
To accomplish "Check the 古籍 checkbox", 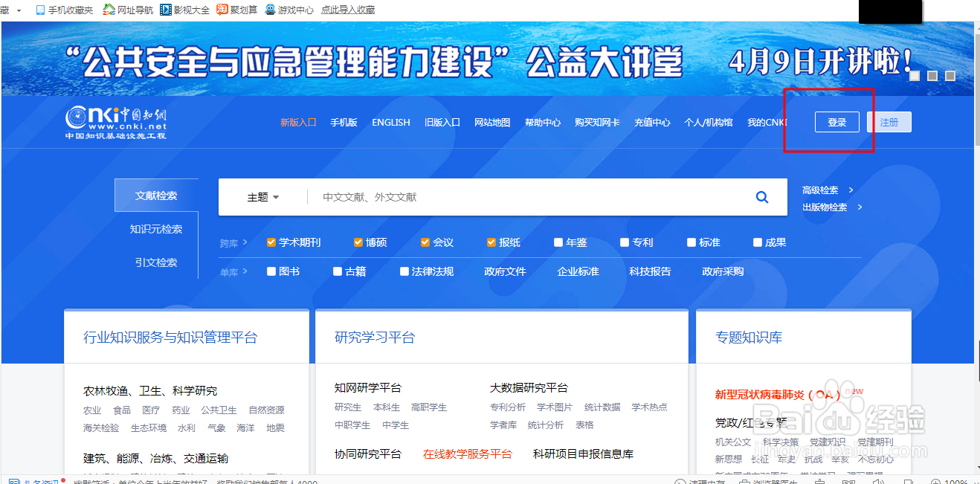I will coord(338,271).
